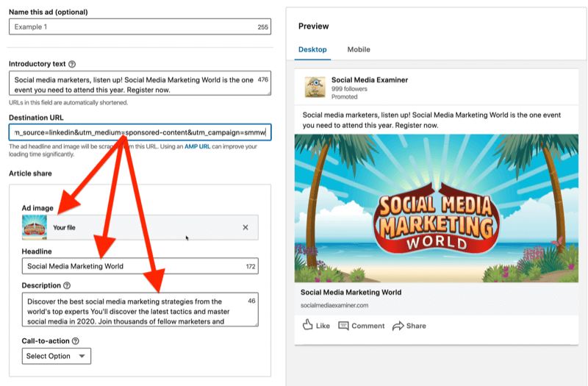The height and width of the screenshot is (386, 588).
Task: Click the socialmediaexaminer.com domain text
Action: 334,305
